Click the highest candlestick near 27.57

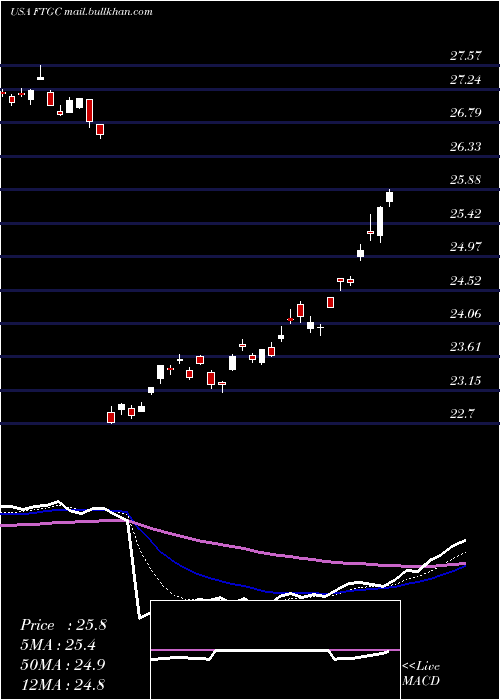(40, 73)
